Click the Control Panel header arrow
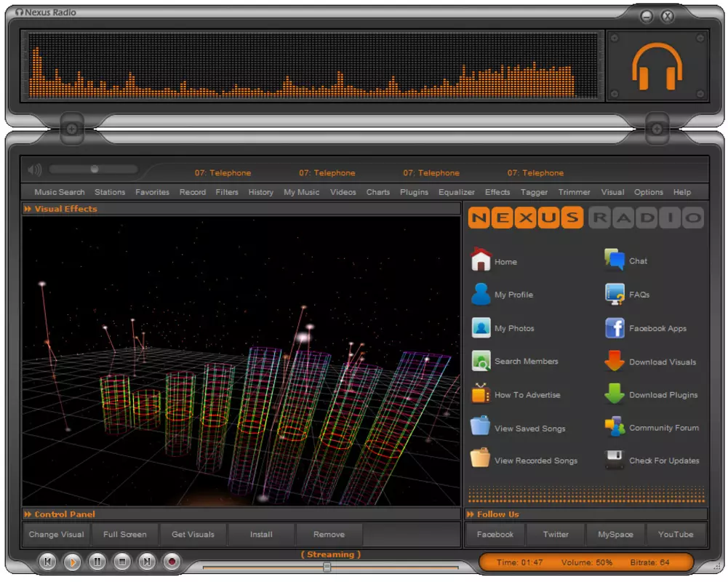 point(28,514)
